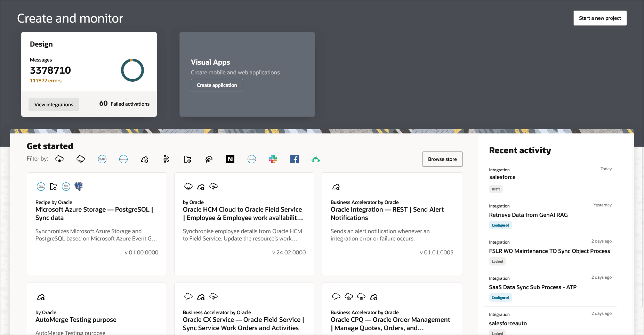Filter recipes by Slack
Image resolution: width=644 pixels, height=335 pixels.
pos(273,159)
